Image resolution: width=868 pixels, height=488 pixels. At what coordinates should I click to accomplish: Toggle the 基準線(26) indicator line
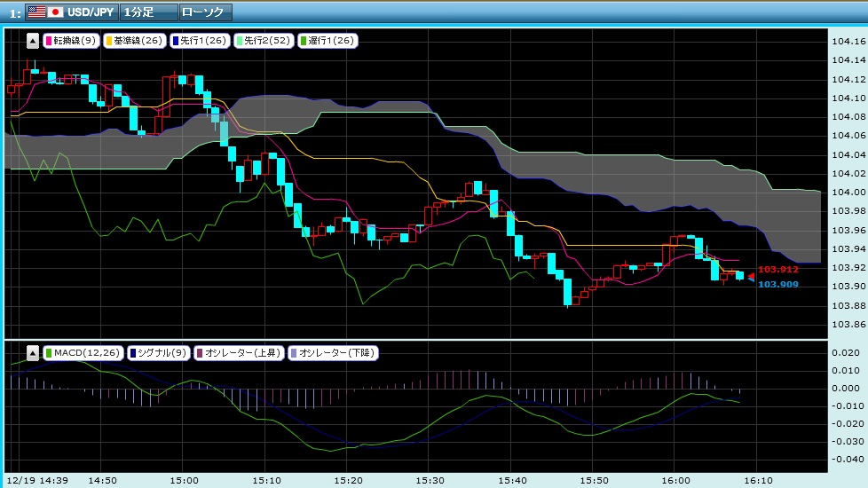(135, 41)
